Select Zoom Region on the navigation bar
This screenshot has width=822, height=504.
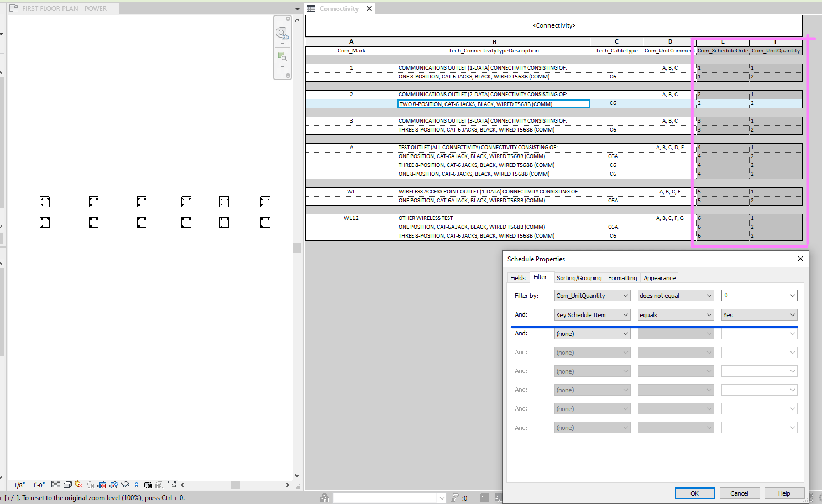click(281, 56)
